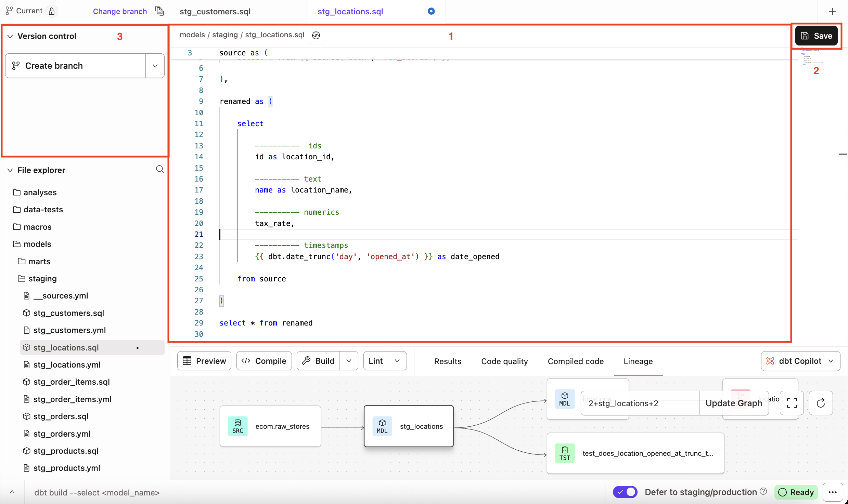This screenshot has width=848, height=504.
Task: Collapse the Version control section
Action: (x=10, y=36)
